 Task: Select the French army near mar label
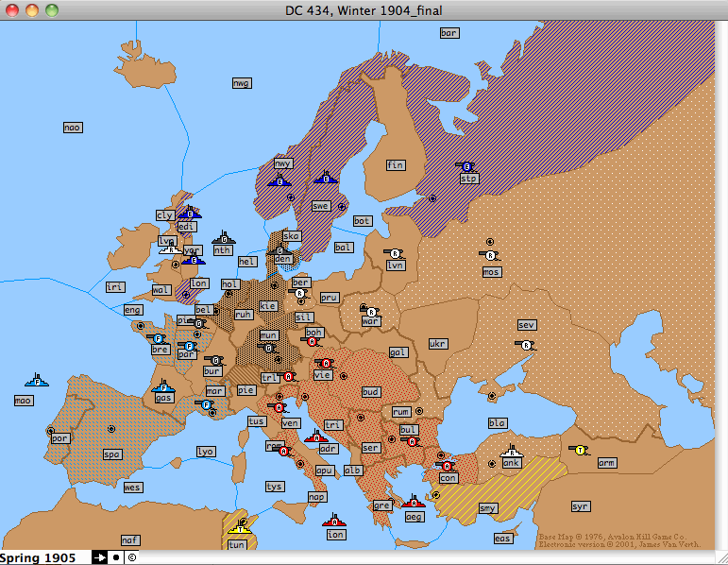(206, 404)
